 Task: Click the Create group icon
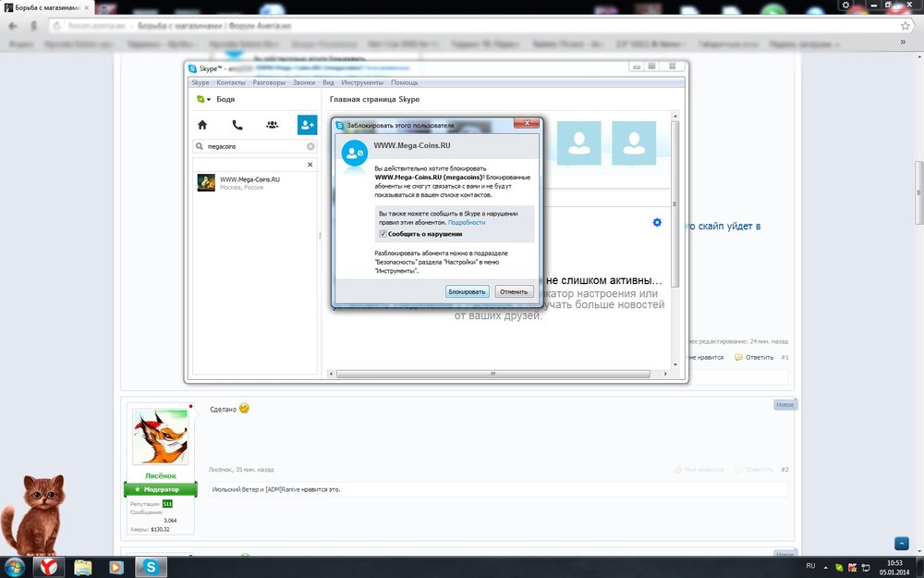click(x=272, y=125)
